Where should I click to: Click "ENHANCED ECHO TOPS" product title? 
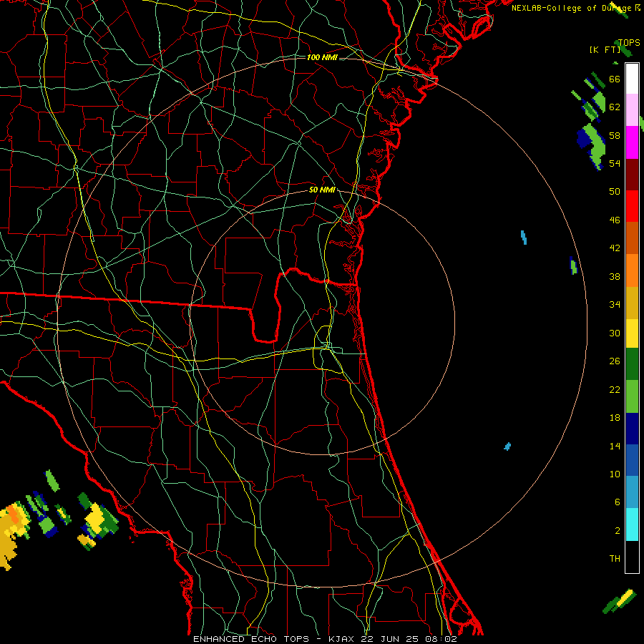(251, 639)
